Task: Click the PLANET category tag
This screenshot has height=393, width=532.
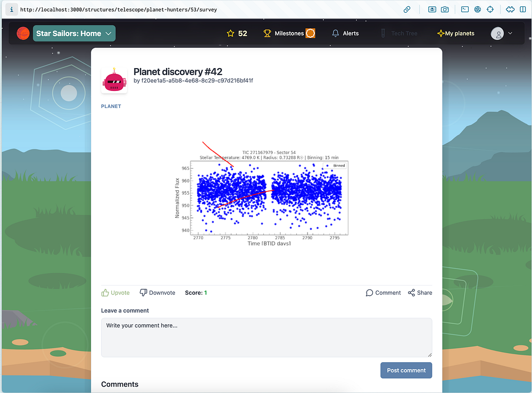Action: (111, 106)
